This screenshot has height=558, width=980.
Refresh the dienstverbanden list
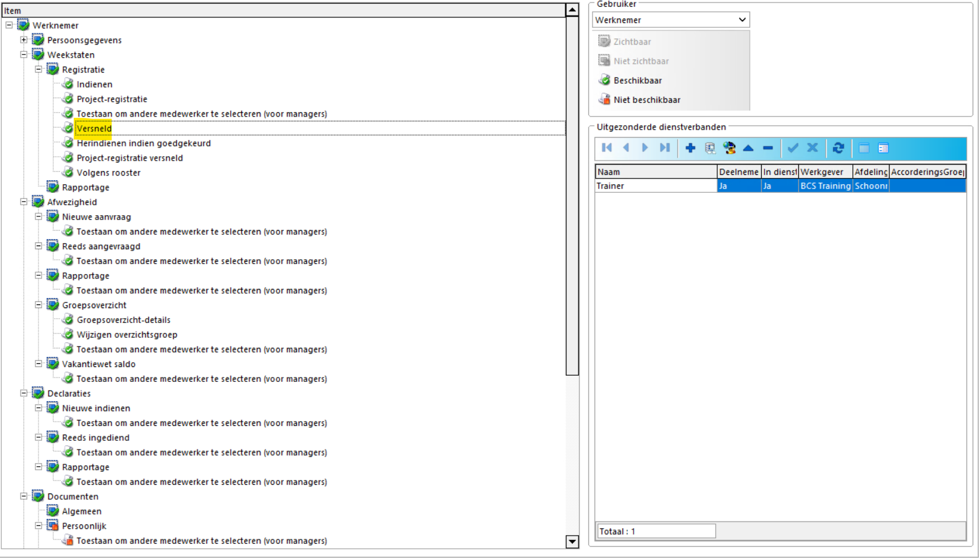(x=838, y=148)
